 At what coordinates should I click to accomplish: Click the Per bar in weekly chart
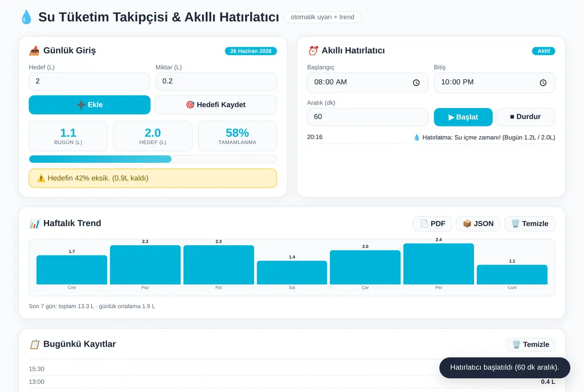point(438,264)
